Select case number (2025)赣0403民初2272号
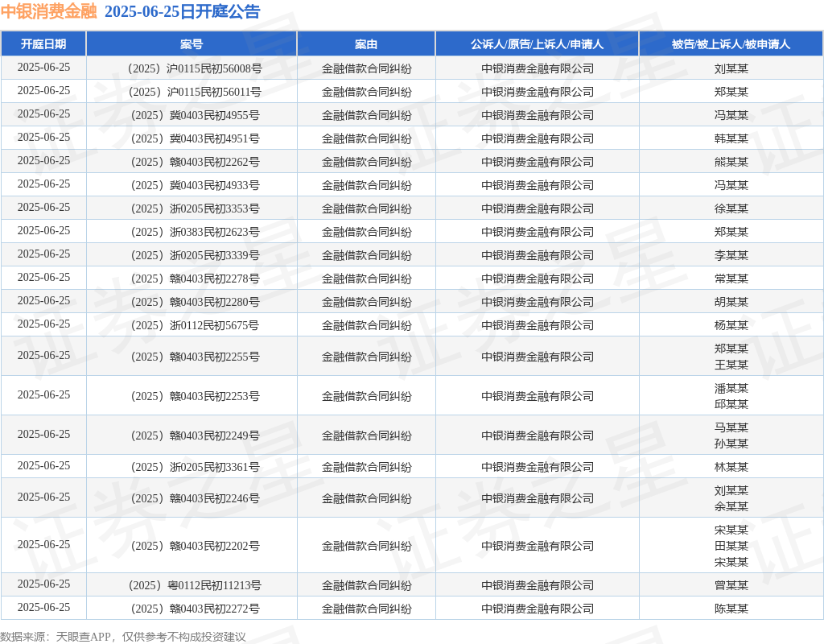 coord(195,609)
